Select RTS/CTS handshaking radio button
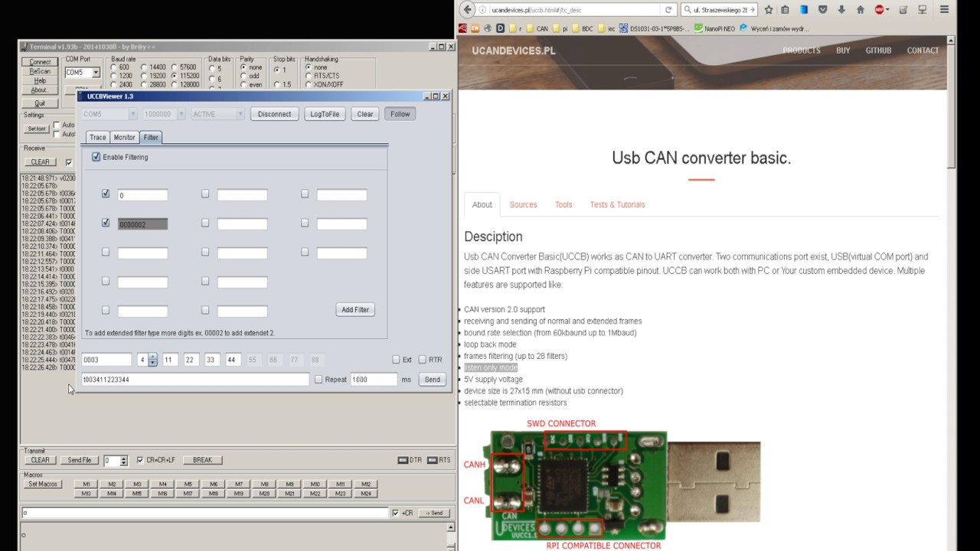 point(308,76)
